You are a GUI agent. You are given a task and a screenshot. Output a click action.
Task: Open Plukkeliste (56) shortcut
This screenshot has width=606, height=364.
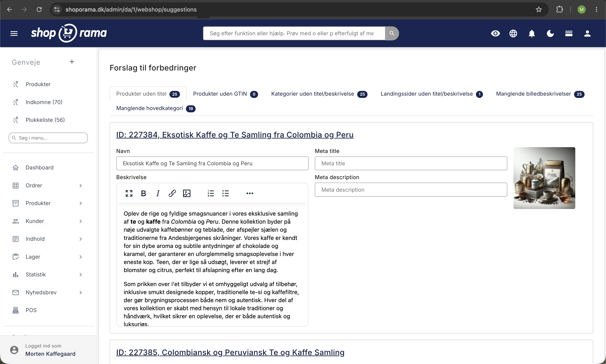point(45,120)
